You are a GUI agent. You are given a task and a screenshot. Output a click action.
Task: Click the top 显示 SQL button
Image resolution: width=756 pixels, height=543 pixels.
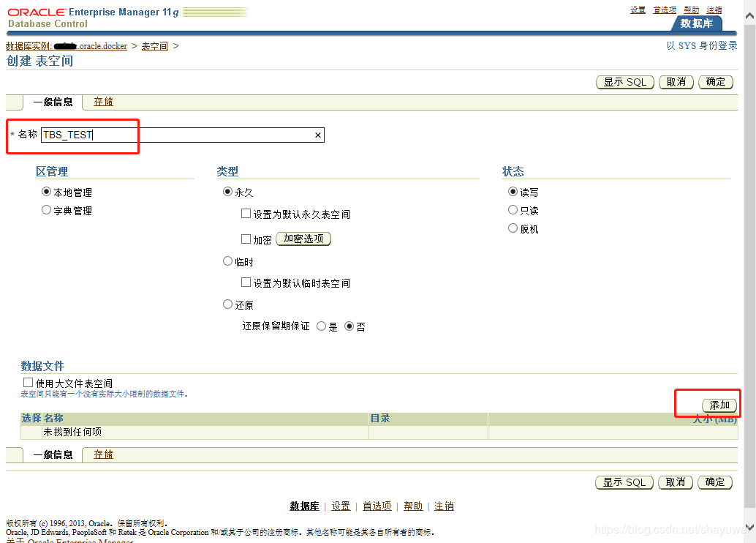[625, 82]
